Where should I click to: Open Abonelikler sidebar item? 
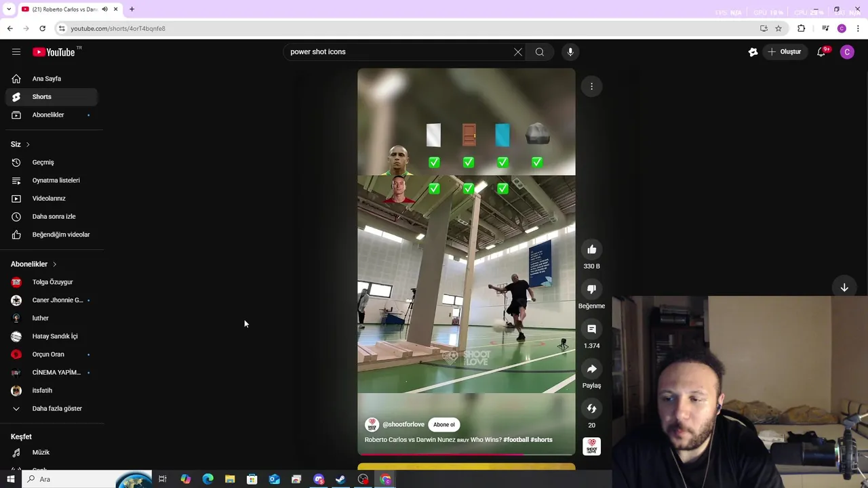pyautogui.click(x=52, y=115)
